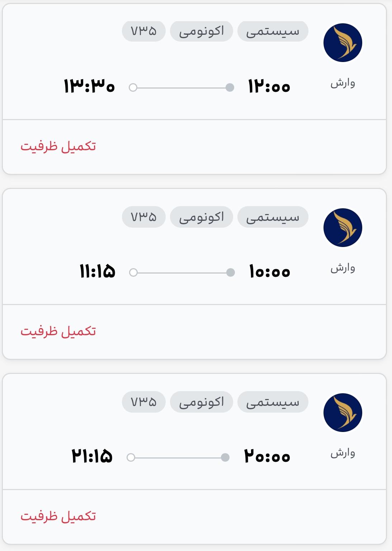The image size is (392, 551).
Task: Select the سیستمی tag on the 10:00 flight
Action: [x=273, y=217]
